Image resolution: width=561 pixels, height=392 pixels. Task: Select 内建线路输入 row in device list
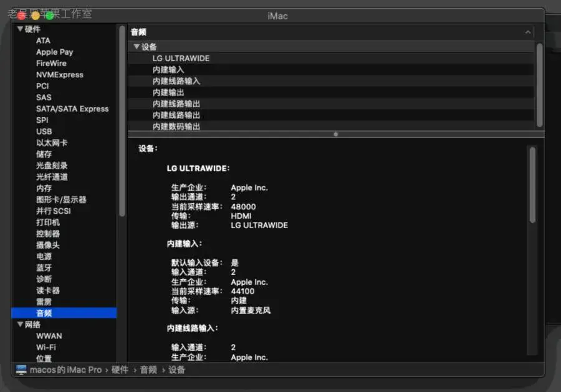coord(330,81)
